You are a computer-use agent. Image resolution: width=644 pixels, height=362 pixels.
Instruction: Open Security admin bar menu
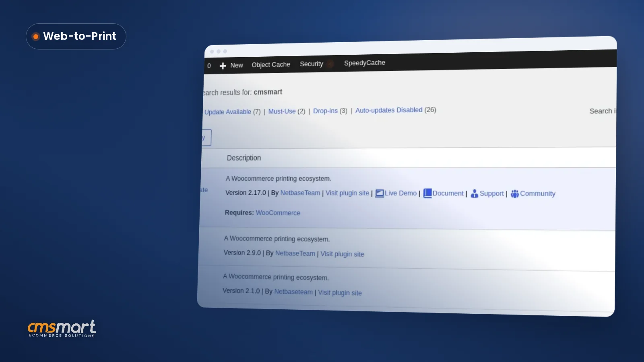click(x=312, y=64)
